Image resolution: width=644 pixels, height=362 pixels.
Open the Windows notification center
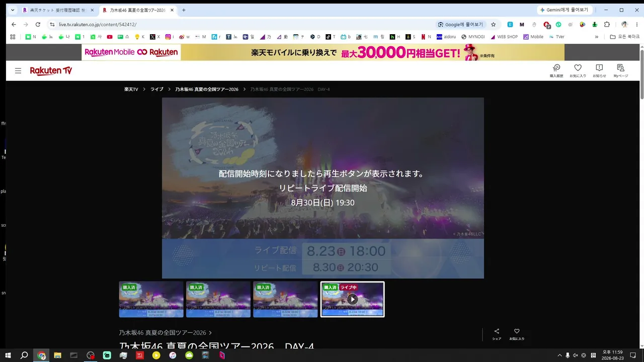click(633, 355)
